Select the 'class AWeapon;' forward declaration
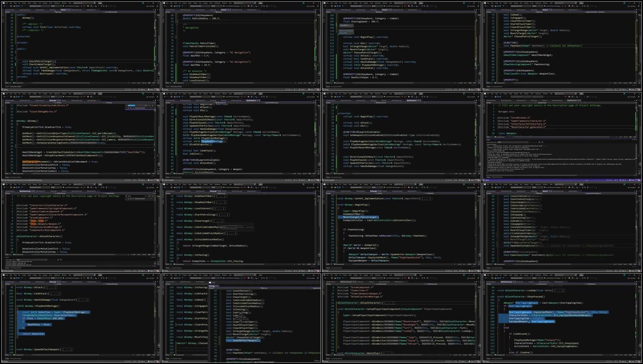643x364 pixels. click(508, 133)
